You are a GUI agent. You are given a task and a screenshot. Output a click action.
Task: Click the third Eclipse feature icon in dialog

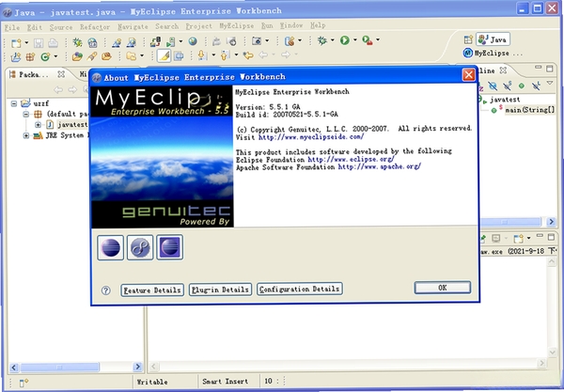pyautogui.click(x=170, y=247)
